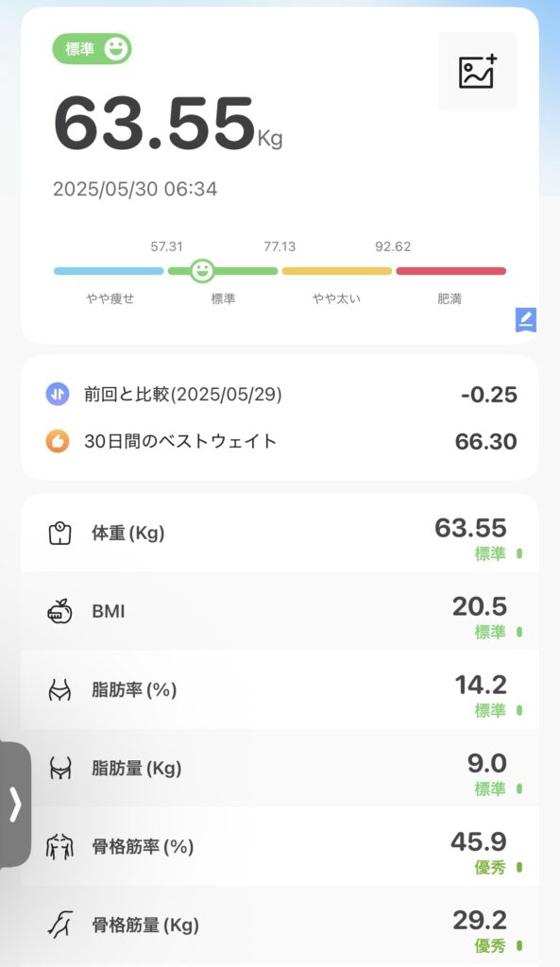
Task: Tap the orange thumbs-up best weight icon
Action: (x=58, y=441)
